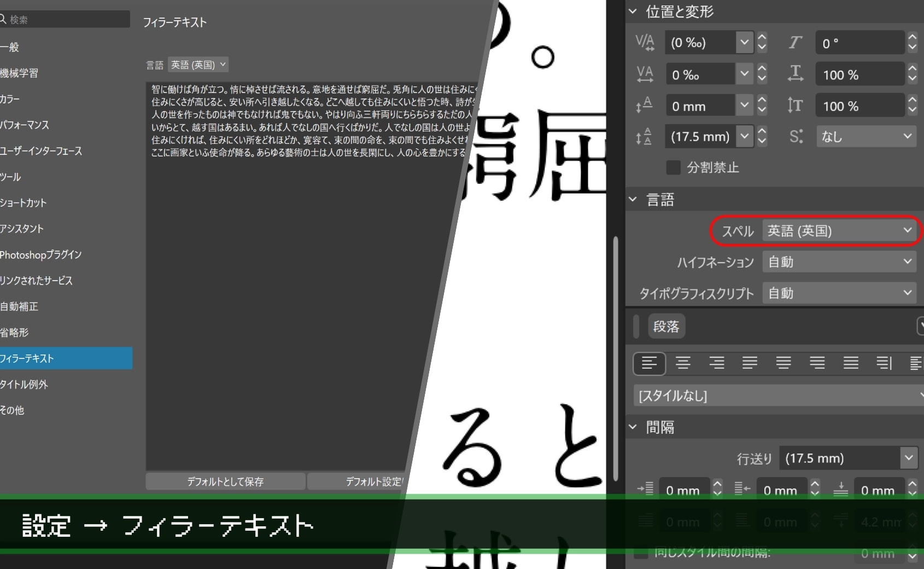Click the left indent icon in 間隔
924x569 pixels.
pyautogui.click(x=646, y=489)
